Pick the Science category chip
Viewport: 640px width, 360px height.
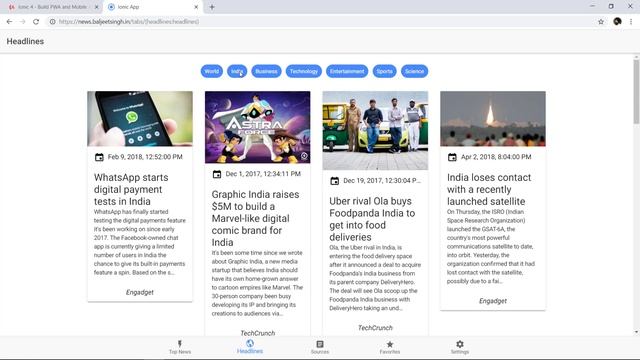414,71
